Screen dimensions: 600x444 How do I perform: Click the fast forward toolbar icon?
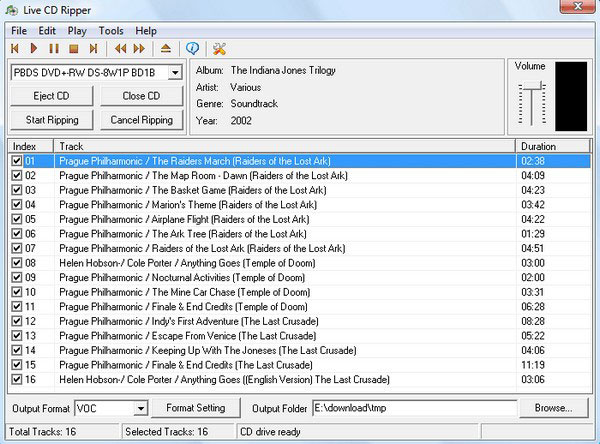[139, 48]
